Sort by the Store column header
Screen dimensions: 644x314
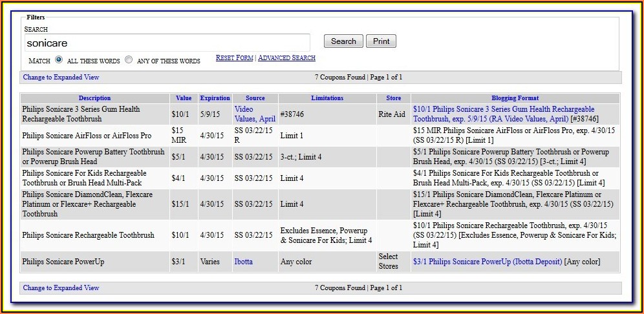click(394, 98)
